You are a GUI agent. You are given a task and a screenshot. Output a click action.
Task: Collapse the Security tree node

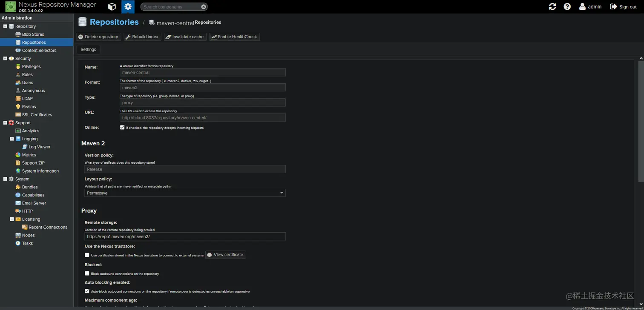pyautogui.click(x=5, y=59)
